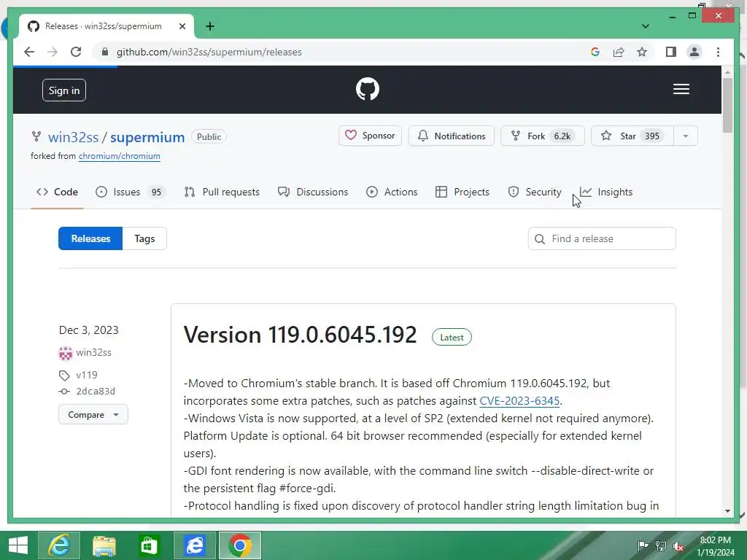Viewport: 747px width, 560px height.
Task: Switch to the second Internet Explorer taskbar icon
Action: pyautogui.click(x=194, y=545)
